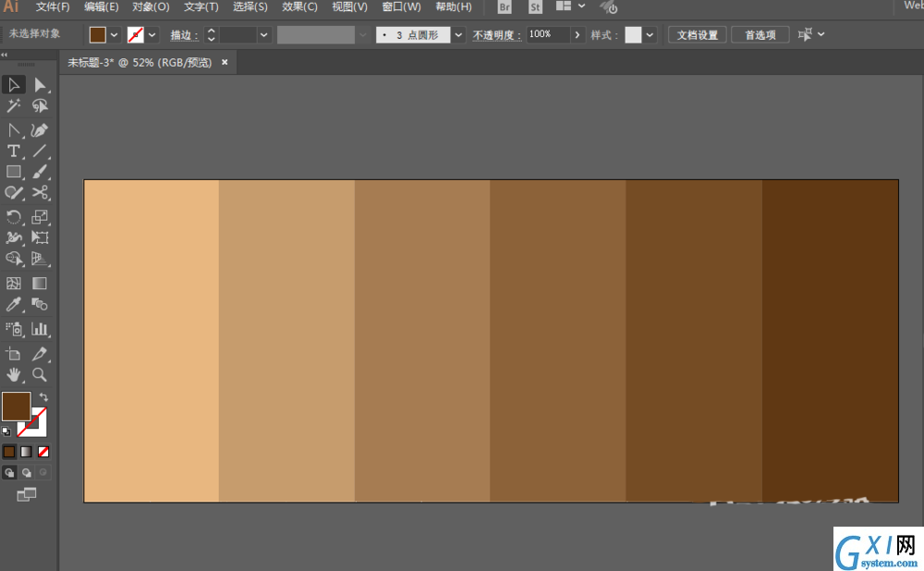Viewport: 924px width, 571px height.
Task: Reset to default fill and stroke
Action: click(6, 431)
